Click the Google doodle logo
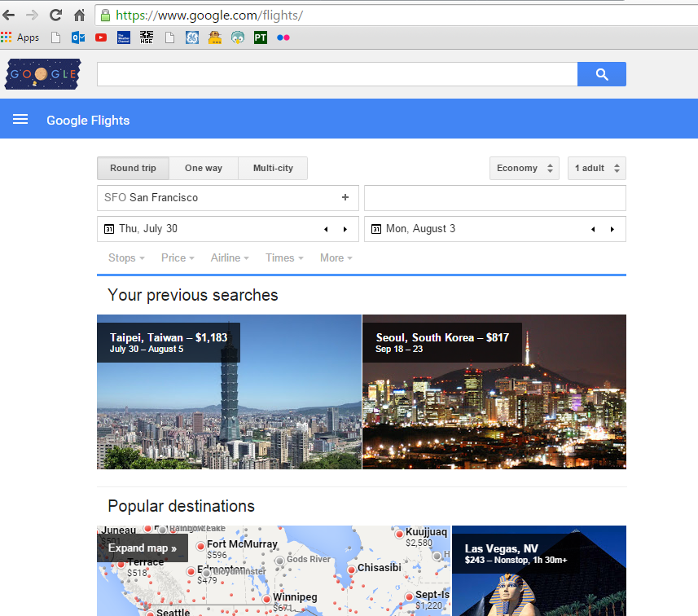Screen dimensions: 698x616 tap(42, 74)
